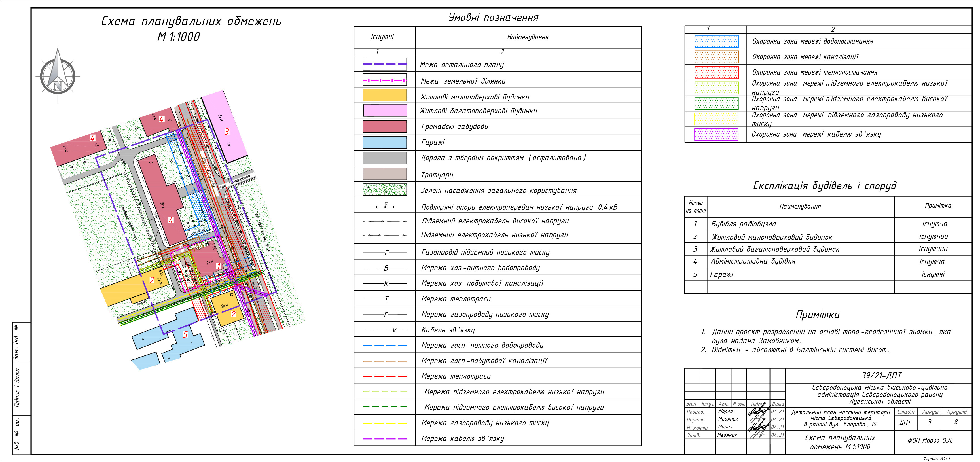Viewport: 980px width, 462px height.
Task: Click the green plantings pattern legend sample
Action: [x=385, y=189]
